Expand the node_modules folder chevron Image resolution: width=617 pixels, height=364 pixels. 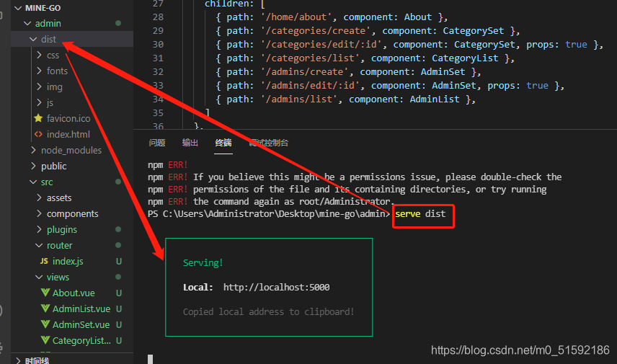click(x=33, y=150)
